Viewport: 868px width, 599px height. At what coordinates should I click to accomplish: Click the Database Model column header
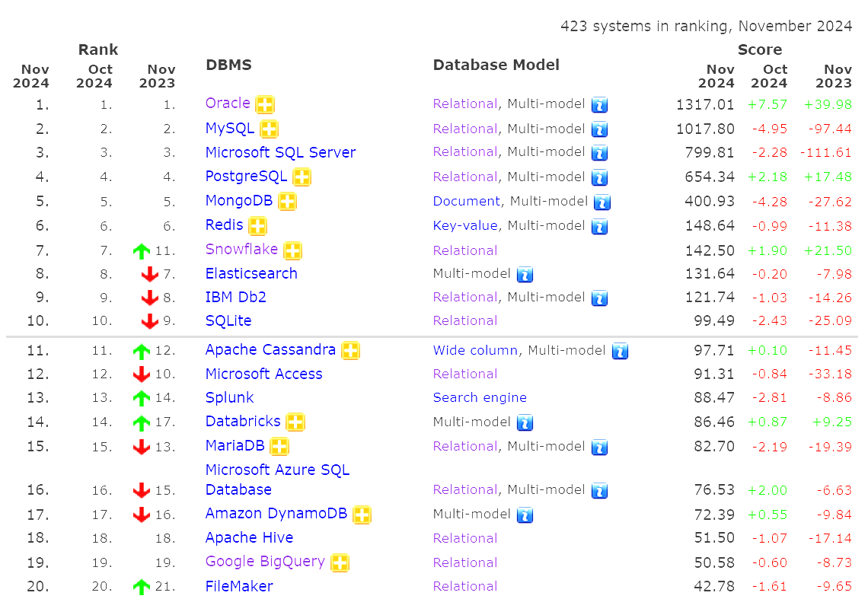click(496, 65)
